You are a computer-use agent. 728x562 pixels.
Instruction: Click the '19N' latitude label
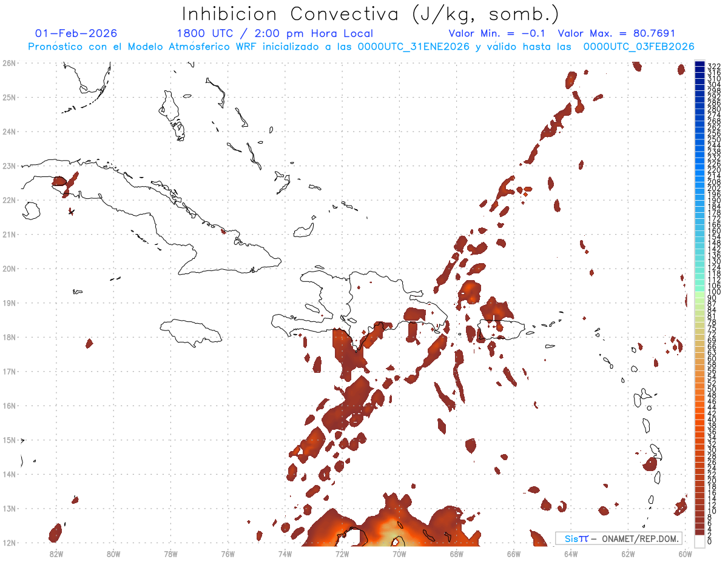point(8,303)
